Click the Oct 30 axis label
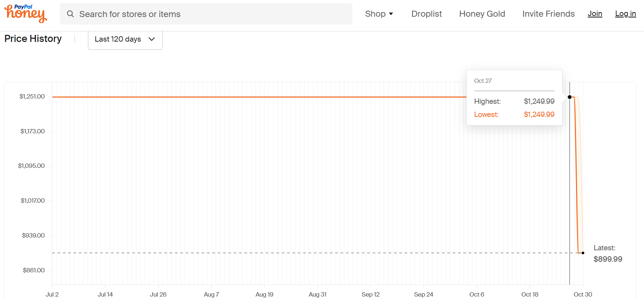Viewport: 644px width, 299px height. (583, 294)
